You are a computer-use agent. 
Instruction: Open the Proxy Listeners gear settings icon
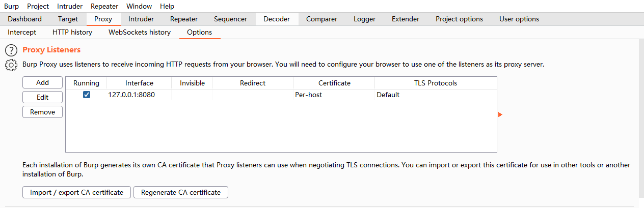coord(11,65)
